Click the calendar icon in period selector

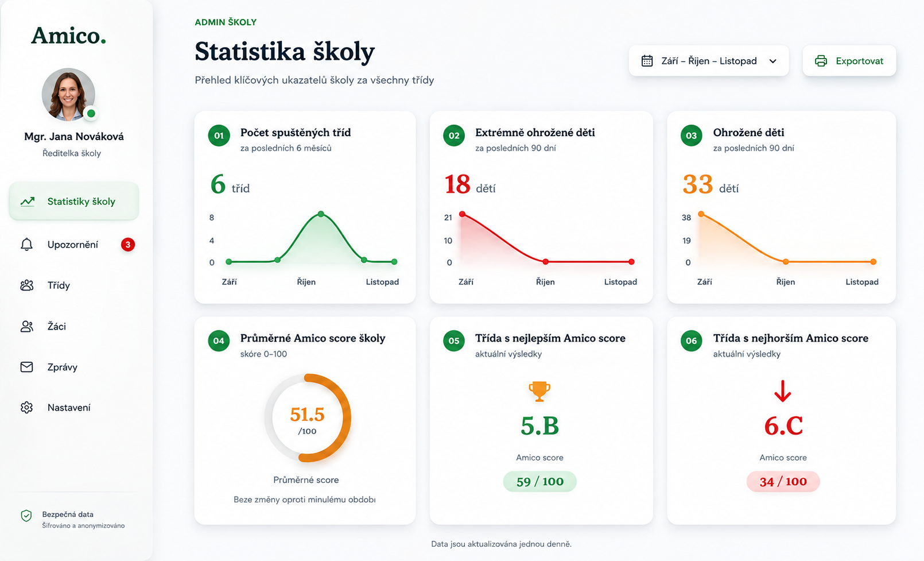647,61
